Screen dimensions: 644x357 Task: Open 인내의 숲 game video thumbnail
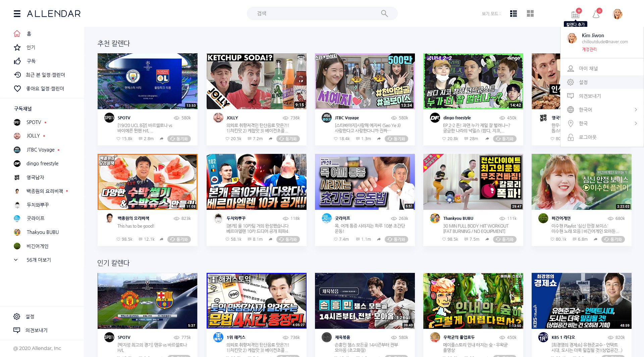coord(473,301)
